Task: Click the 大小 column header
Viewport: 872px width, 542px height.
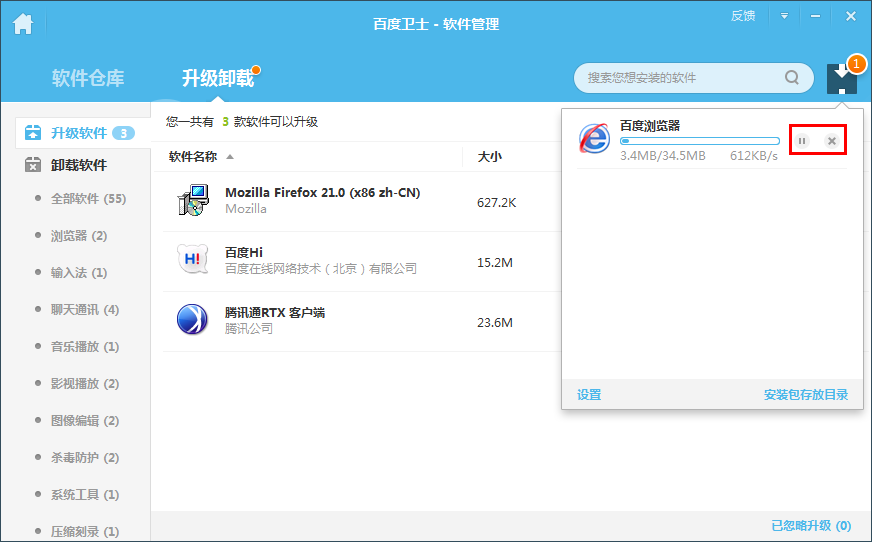Action: coord(489,157)
